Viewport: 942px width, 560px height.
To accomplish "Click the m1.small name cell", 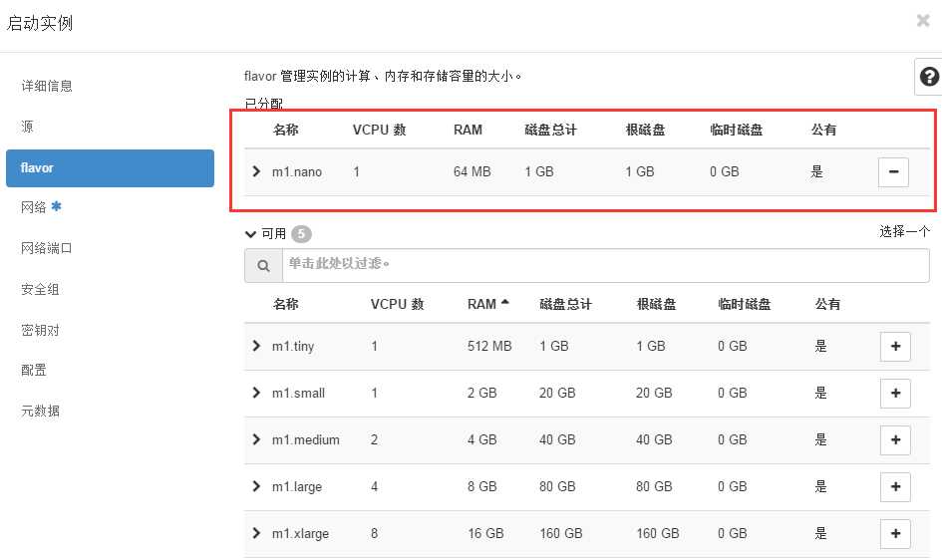I will pos(299,394).
